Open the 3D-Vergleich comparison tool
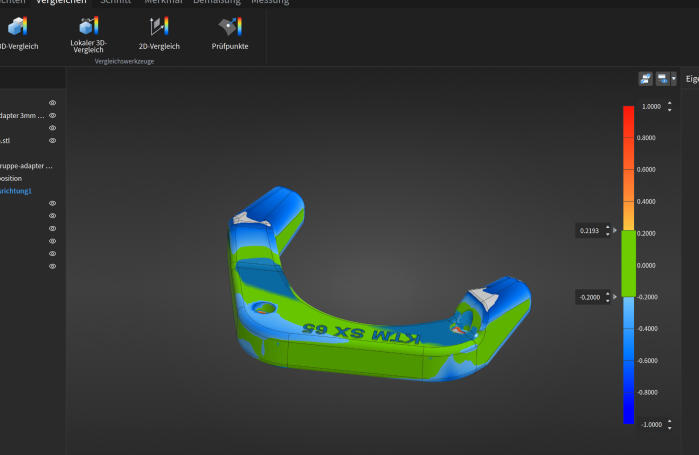The image size is (699, 455). [x=19, y=34]
